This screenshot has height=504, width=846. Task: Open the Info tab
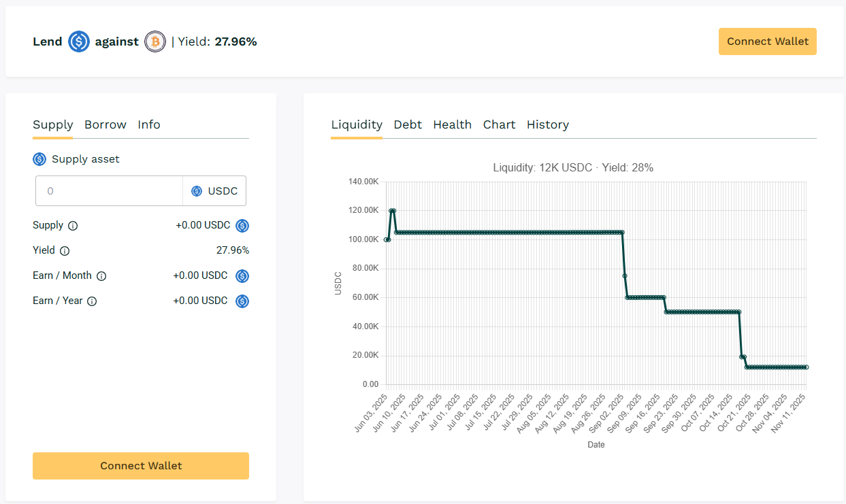[x=149, y=124]
